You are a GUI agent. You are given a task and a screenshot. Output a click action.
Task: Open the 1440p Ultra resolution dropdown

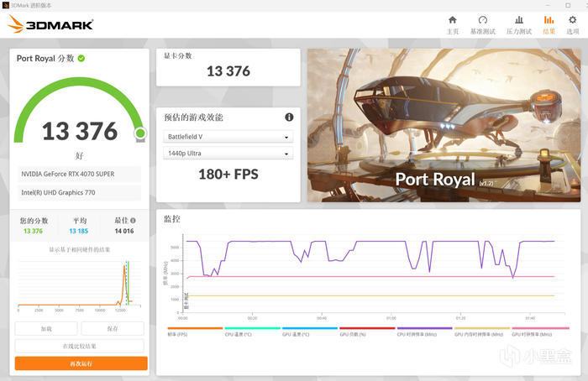point(228,154)
